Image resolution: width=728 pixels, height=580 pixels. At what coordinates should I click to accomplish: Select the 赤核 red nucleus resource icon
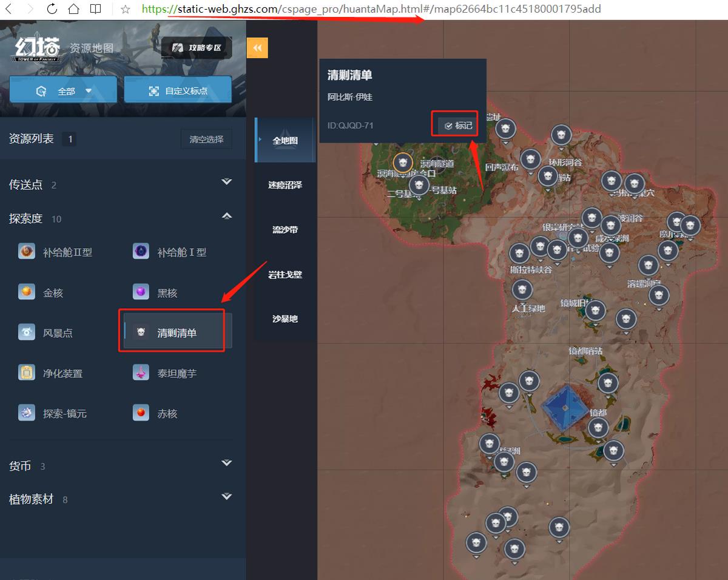coord(141,413)
